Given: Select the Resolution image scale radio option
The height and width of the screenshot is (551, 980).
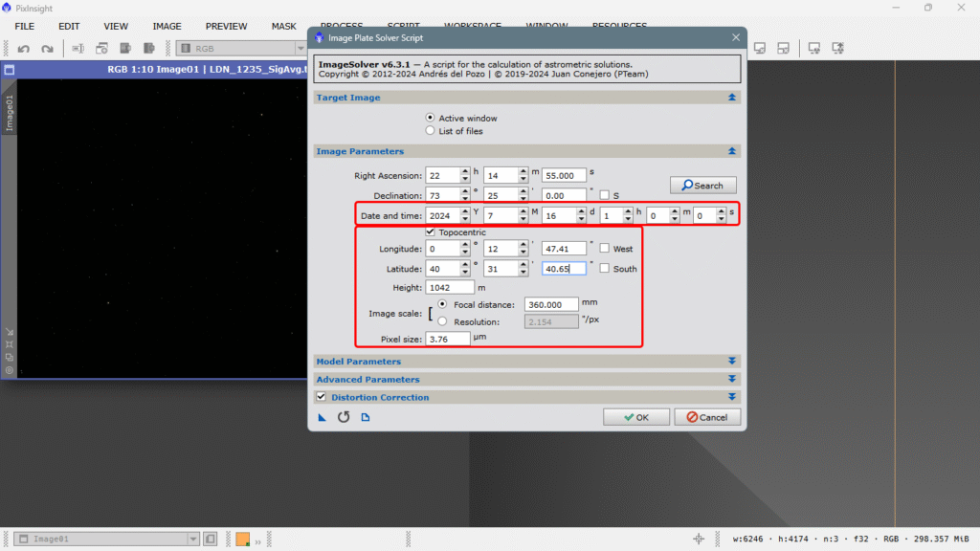Looking at the screenshot, I should coord(442,321).
